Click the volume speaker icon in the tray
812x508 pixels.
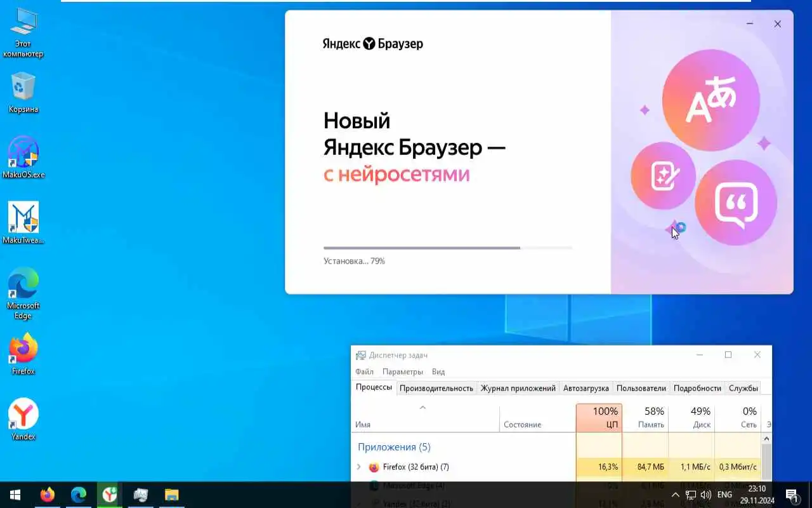tap(706, 495)
